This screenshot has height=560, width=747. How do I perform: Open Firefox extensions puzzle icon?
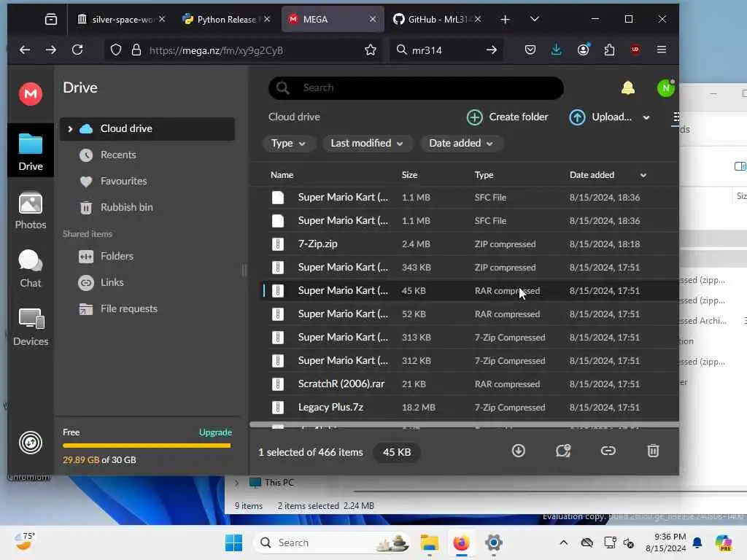[x=609, y=50]
